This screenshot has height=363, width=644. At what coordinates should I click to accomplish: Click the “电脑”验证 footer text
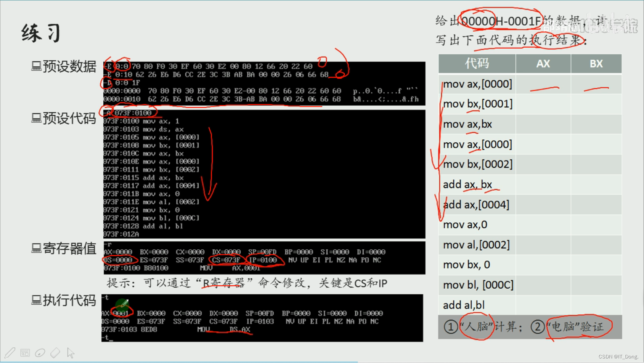pyautogui.click(x=575, y=327)
